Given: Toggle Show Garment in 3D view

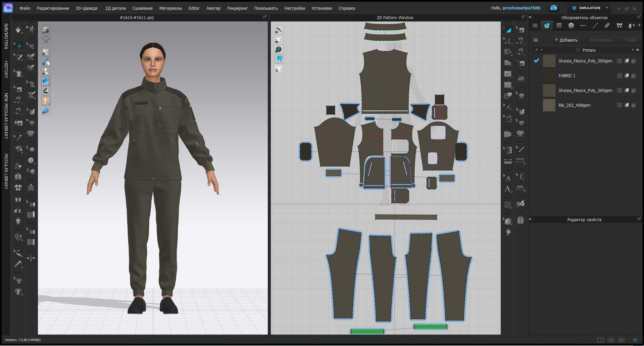Looking at the screenshot, I should coord(46,52).
